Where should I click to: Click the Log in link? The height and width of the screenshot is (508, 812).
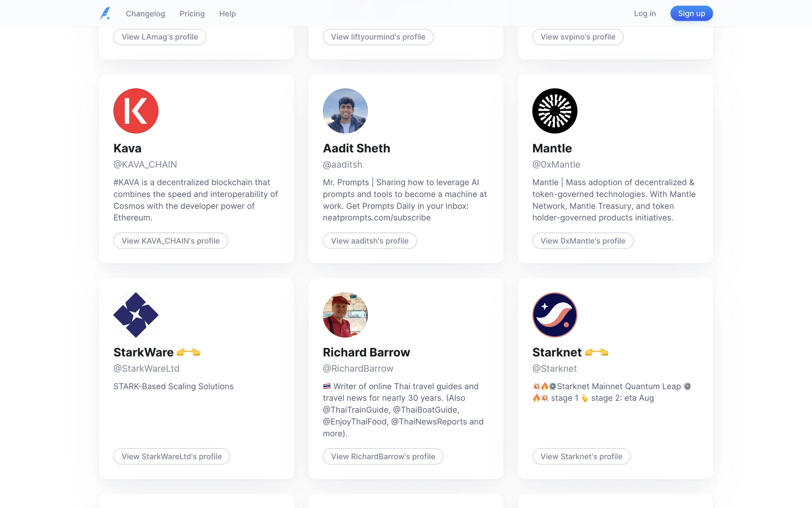[x=645, y=14]
